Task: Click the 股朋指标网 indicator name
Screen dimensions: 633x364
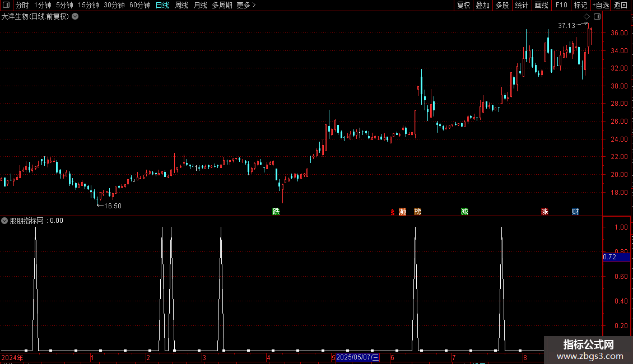Action: click(x=27, y=221)
